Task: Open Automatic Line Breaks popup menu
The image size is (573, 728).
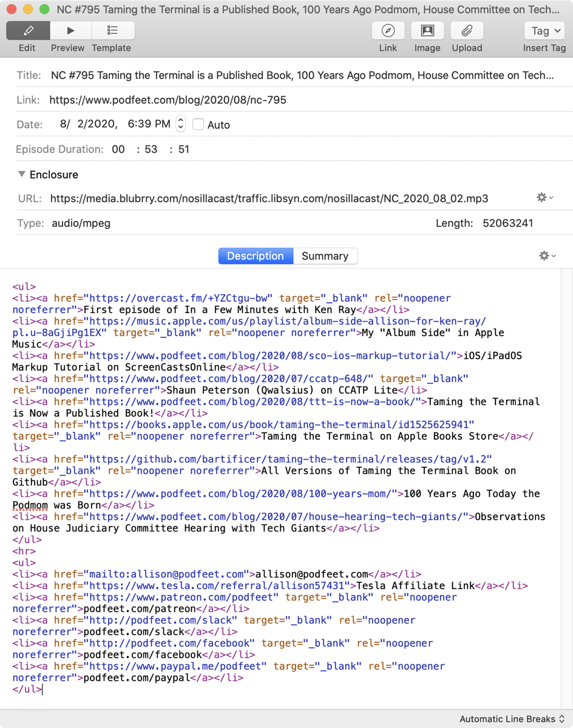Action: point(512,719)
